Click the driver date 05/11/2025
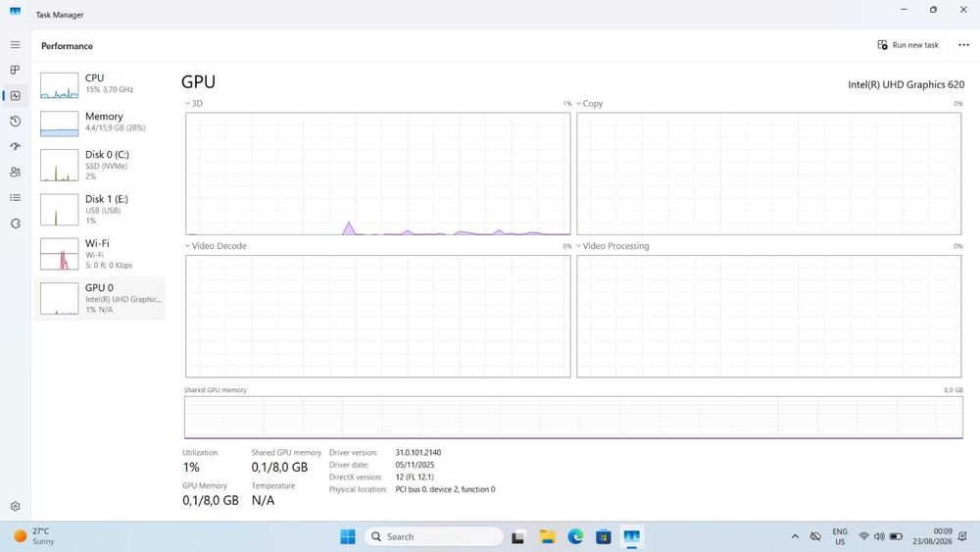 click(415, 465)
